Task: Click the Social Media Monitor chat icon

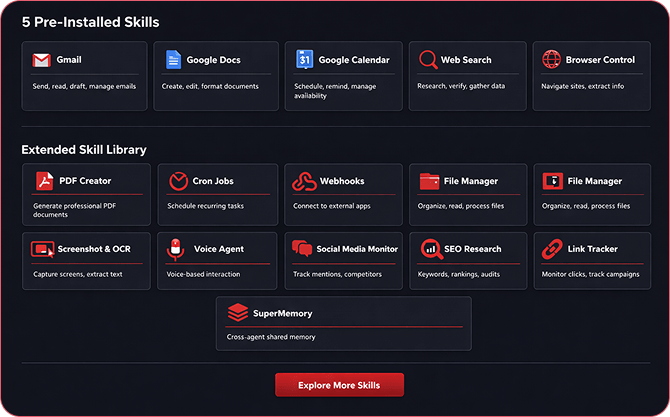Action: pyautogui.click(x=301, y=249)
